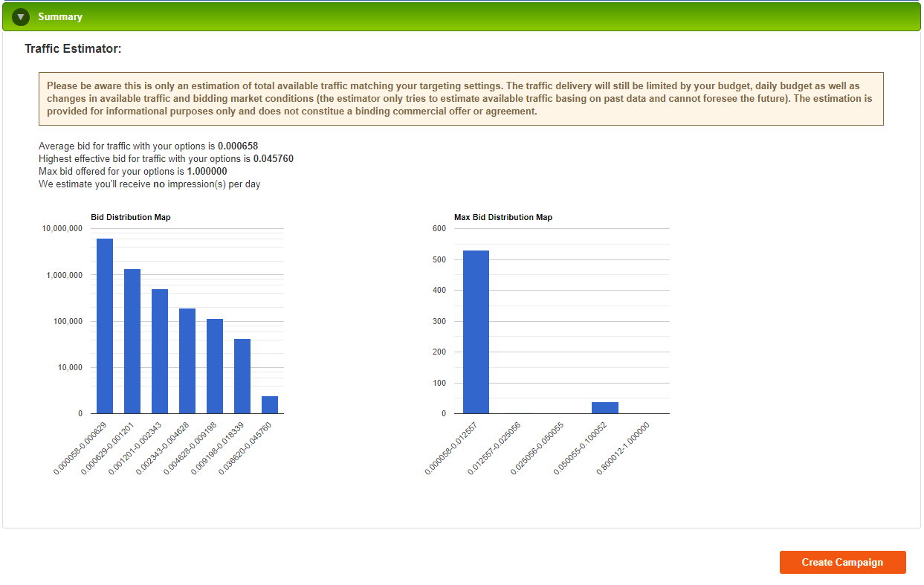
Task: Click the blue bar above 0.000058-0.000629
Action: tap(105, 326)
